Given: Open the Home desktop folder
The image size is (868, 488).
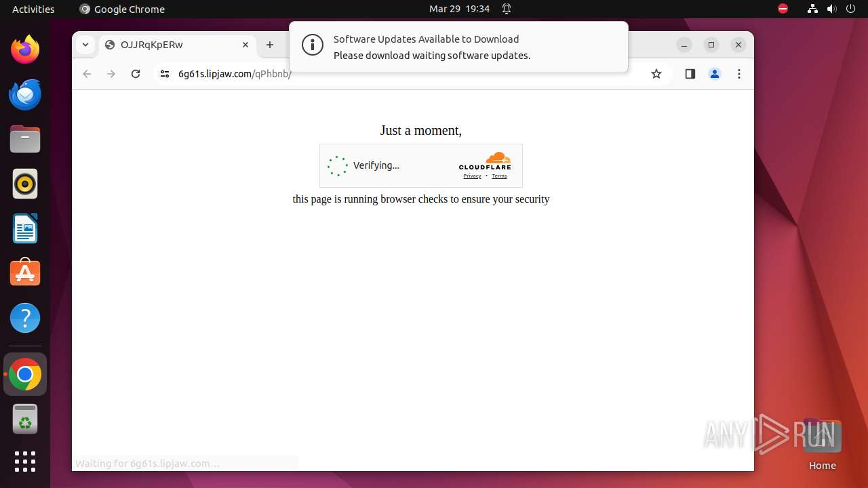Looking at the screenshot, I should pos(822,445).
